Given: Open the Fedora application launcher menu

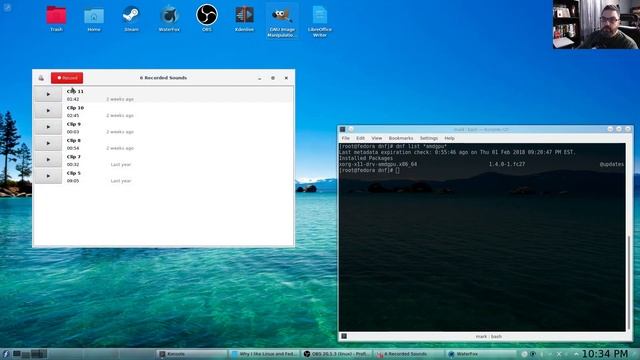Looking at the screenshot, I should pos(6,354).
